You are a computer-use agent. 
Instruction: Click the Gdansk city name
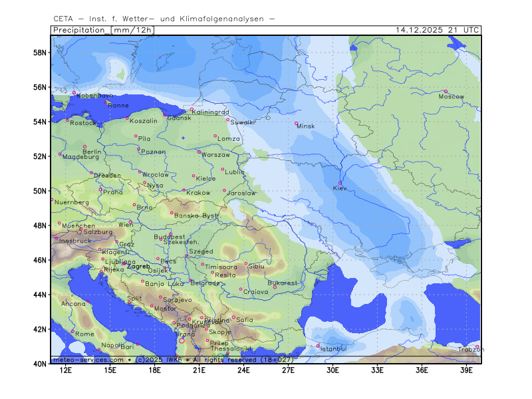(179, 118)
